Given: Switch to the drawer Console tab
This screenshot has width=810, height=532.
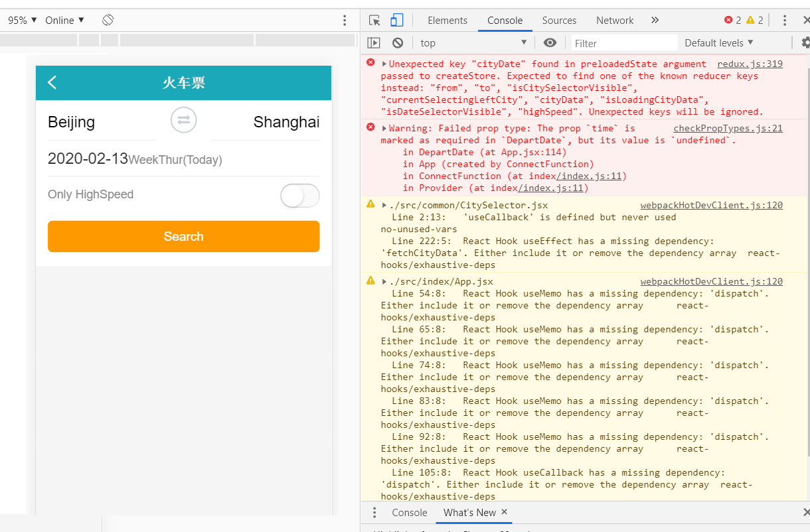Looking at the screenshot, I should (410, 513).
